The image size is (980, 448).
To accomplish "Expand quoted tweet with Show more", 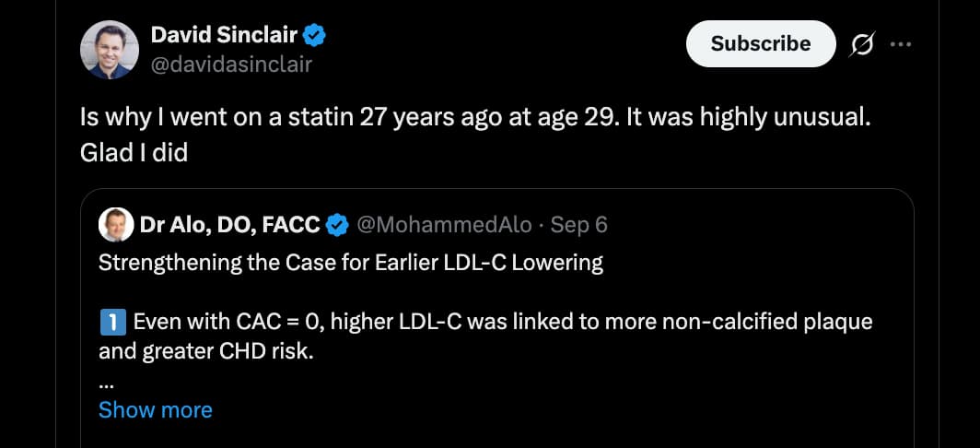I will point(155,410).
